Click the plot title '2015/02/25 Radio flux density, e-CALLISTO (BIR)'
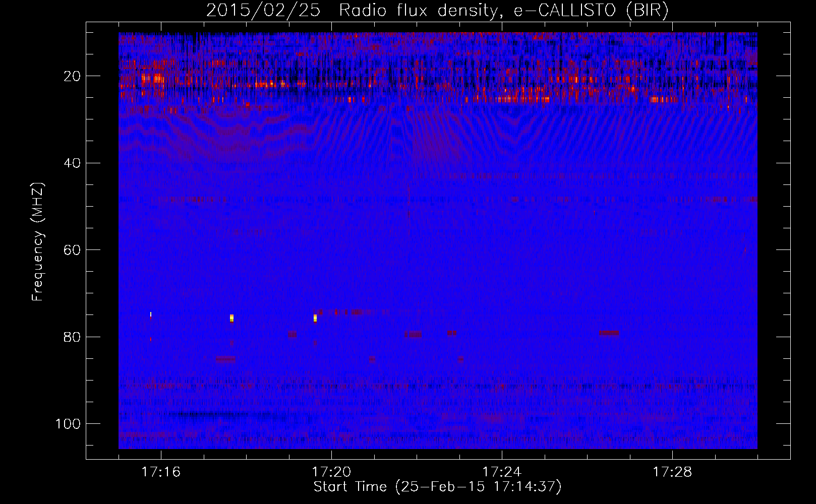Screen dimensions: 816x504 coord(437,11)
